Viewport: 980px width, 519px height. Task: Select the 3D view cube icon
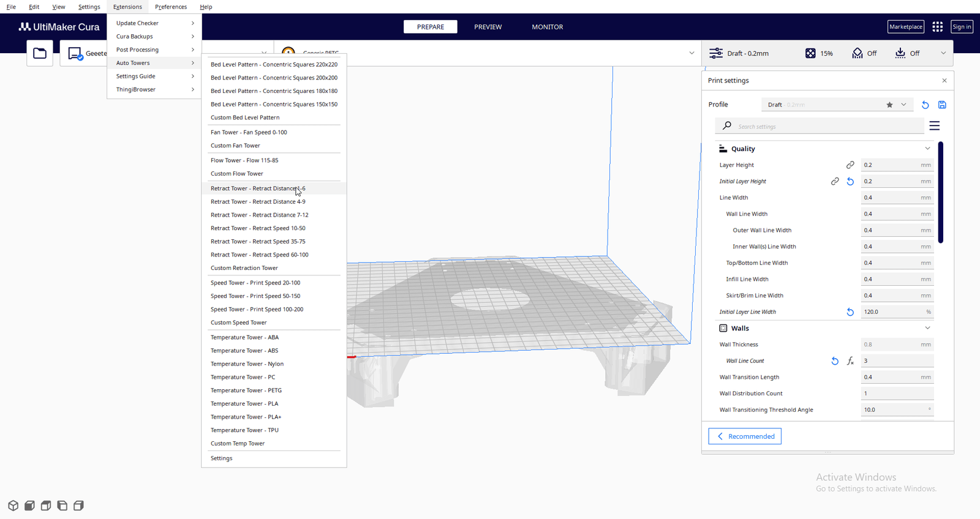point(13,506)
